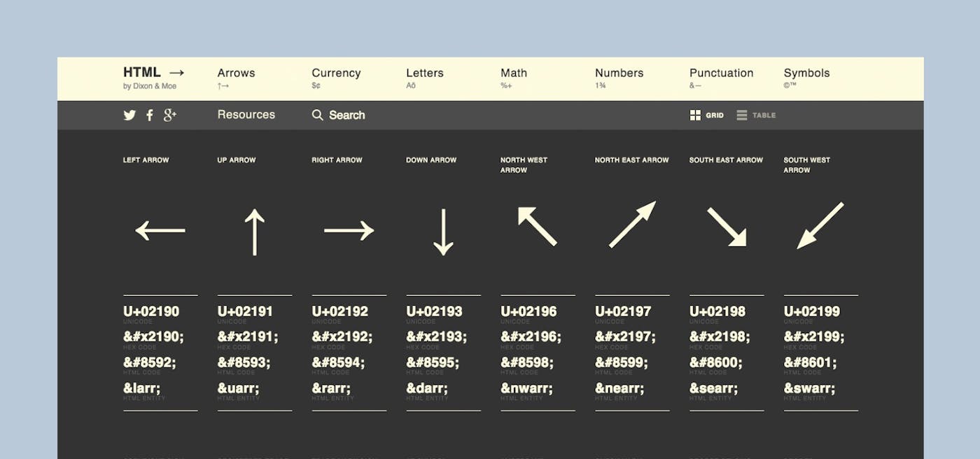Image resolution: width=980 pixels, height=459 pixels.
Task: Select the South West Arrow glyph
Action: (x=819, y=229)
